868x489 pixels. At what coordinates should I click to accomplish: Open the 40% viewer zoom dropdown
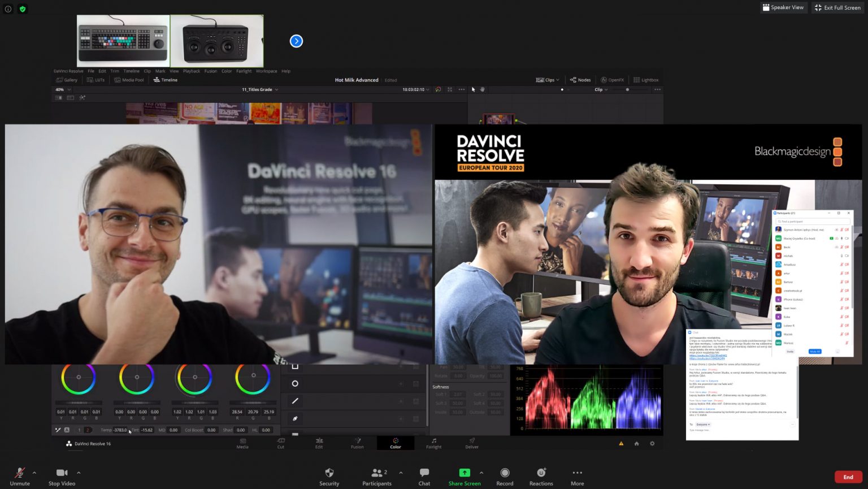point(62,89)
